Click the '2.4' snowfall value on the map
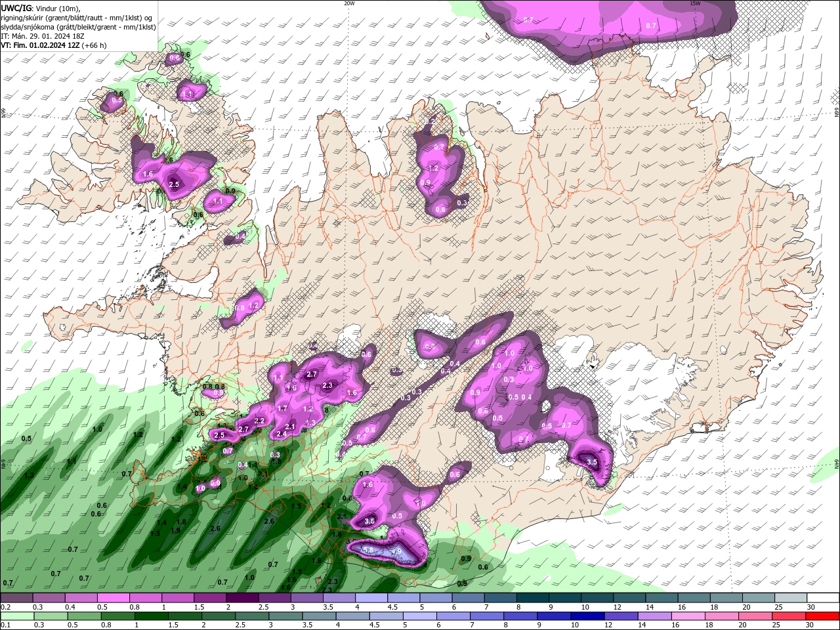840x630 pixels. click(x=282, y=434)
